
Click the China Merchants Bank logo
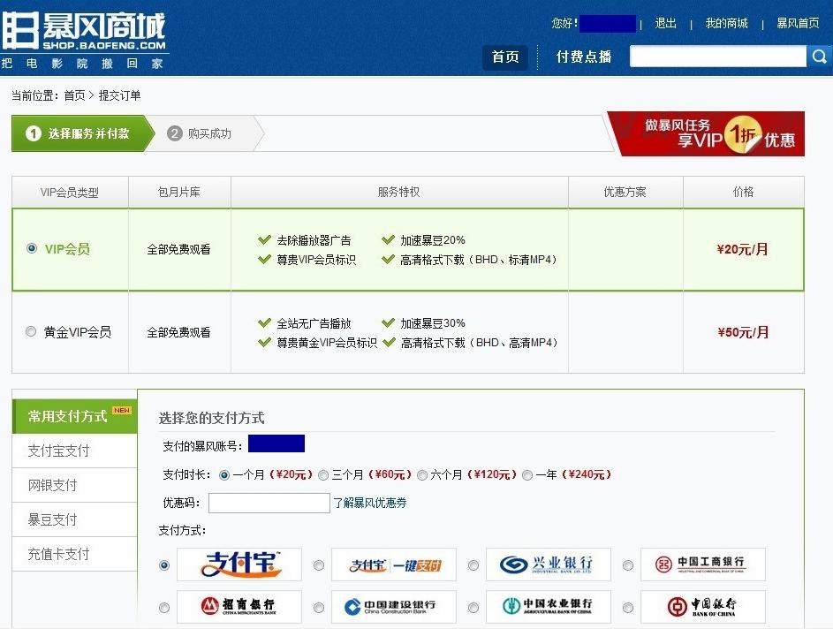(x=239, y=607)
